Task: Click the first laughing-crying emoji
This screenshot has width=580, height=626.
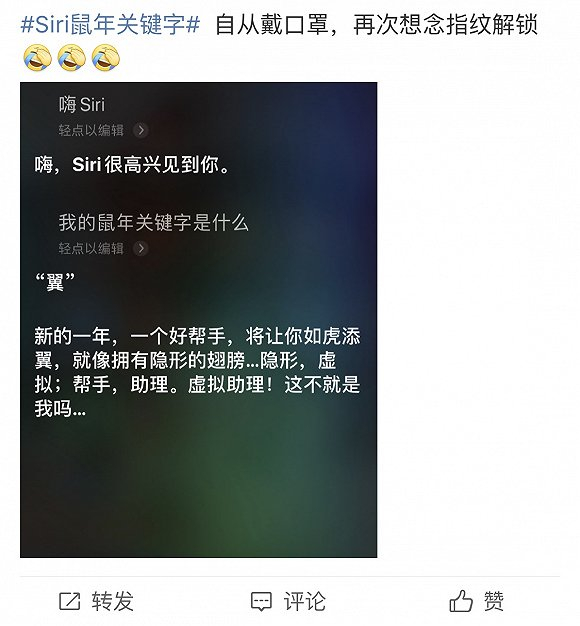Action: (38, 58)
